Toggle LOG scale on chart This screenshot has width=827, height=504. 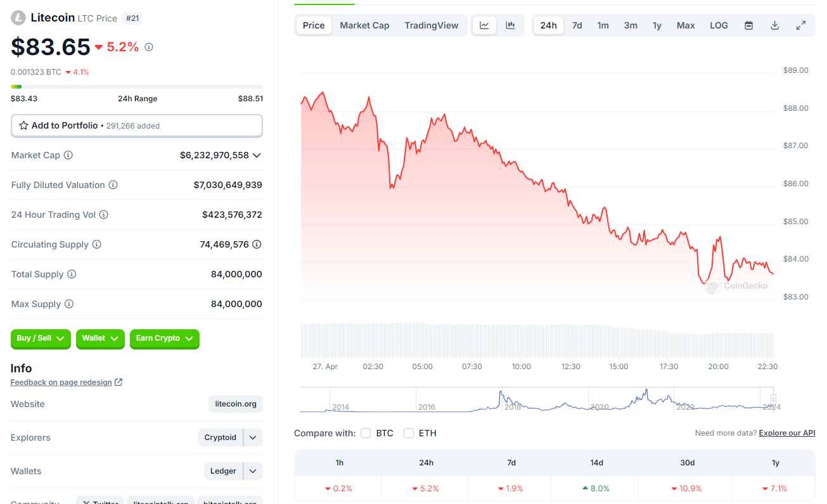tap(719, 25)
